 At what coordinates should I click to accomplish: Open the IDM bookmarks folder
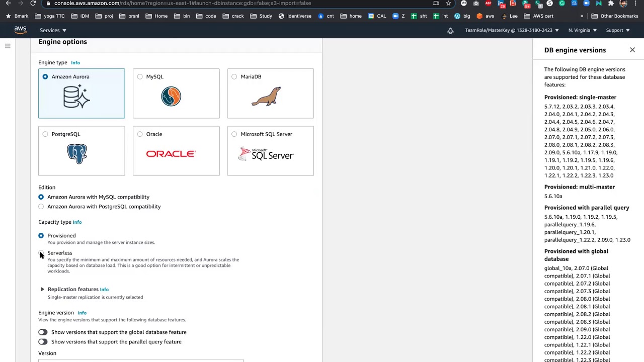click(80, 16)
